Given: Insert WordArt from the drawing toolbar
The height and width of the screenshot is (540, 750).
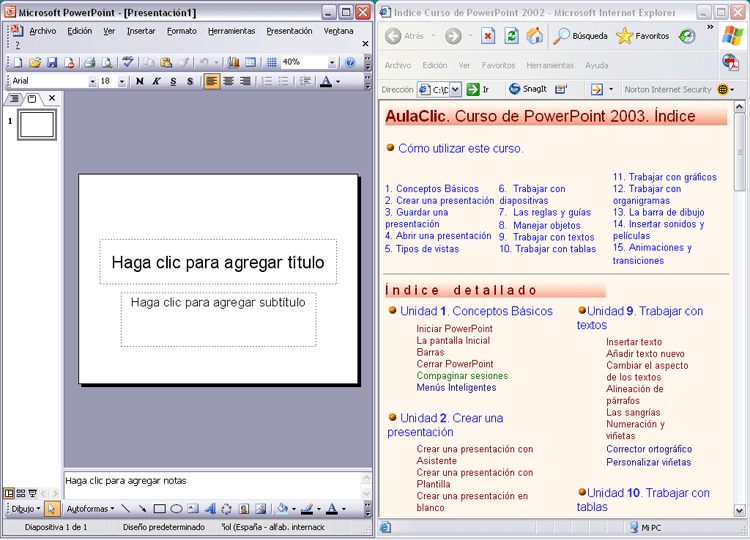Looking at the screenshot, I should [x=210, y=509].
